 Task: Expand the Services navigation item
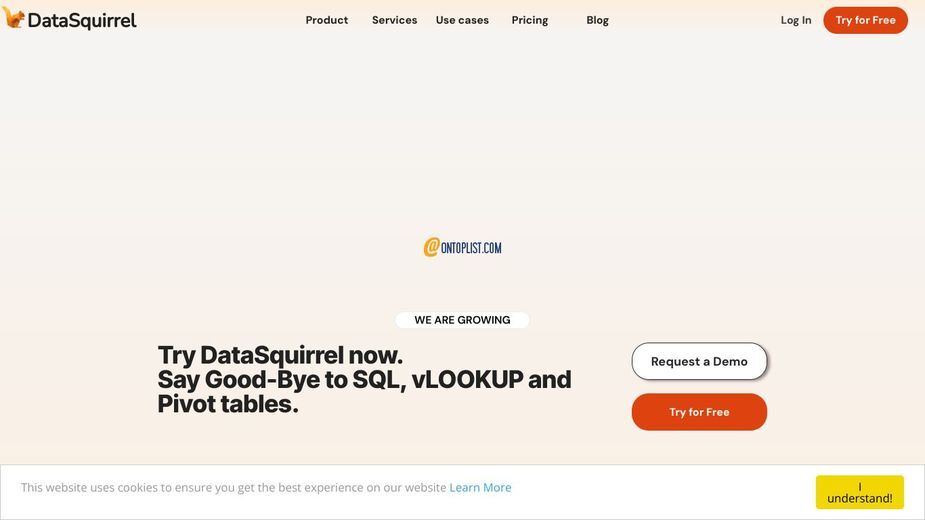coord(394,20)
